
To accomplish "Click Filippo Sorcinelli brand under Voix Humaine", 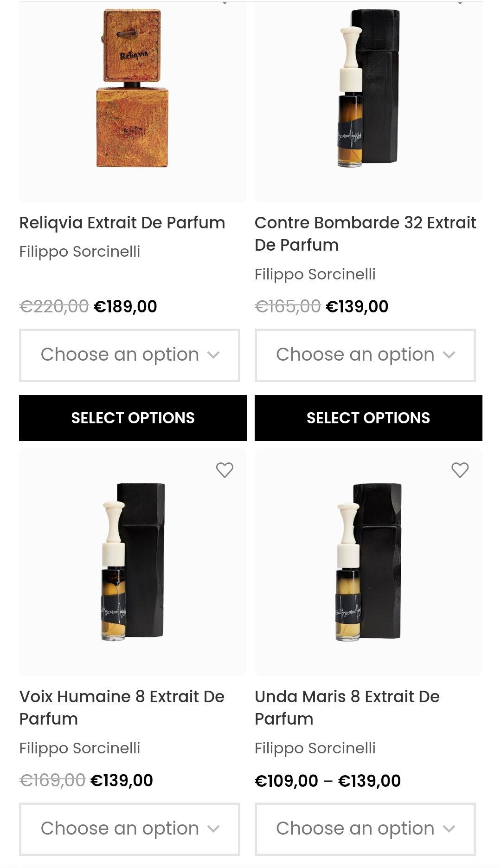I will click(x=80, y=748).
